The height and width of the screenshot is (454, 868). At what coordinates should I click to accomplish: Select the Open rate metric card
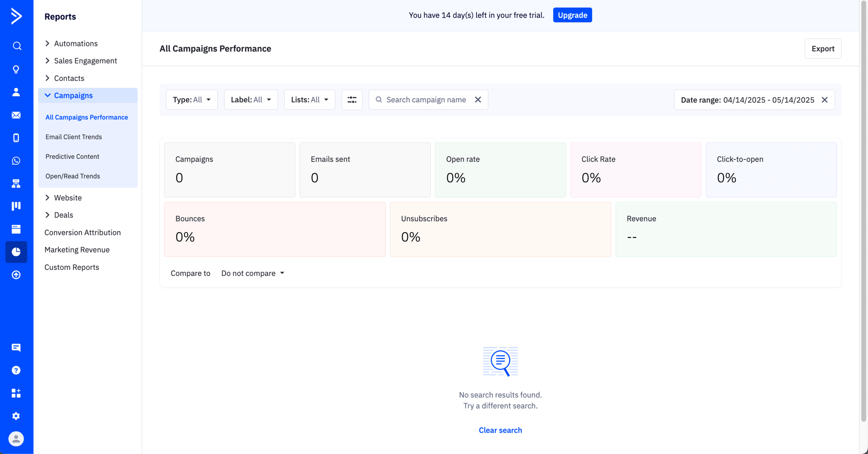click(x=500, y=170)
